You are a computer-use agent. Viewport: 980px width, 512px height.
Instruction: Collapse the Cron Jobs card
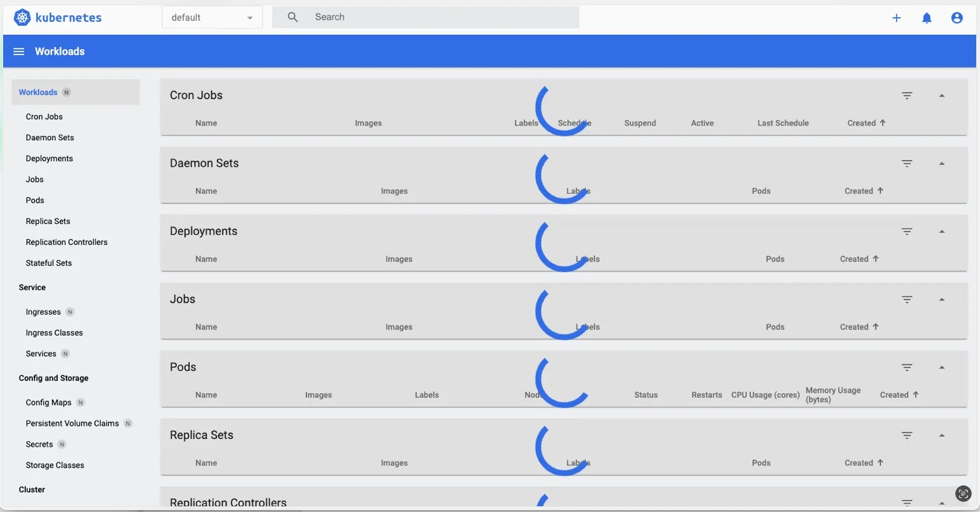[941, 96]
